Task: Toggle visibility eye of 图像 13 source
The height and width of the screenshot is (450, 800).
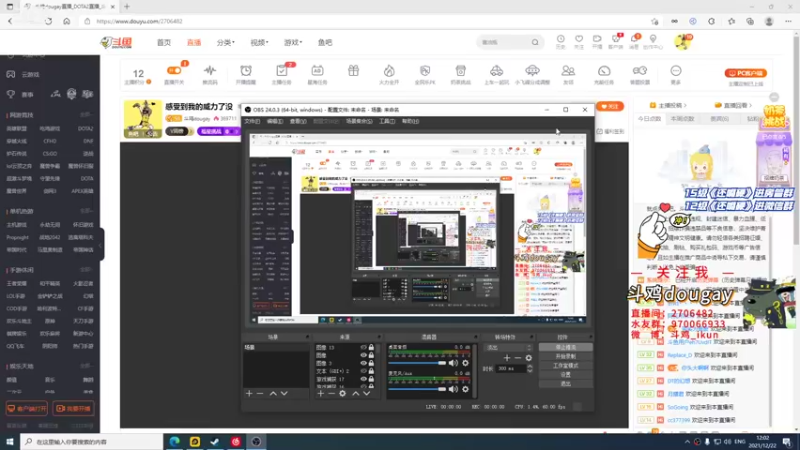Action: pos(363,347)
